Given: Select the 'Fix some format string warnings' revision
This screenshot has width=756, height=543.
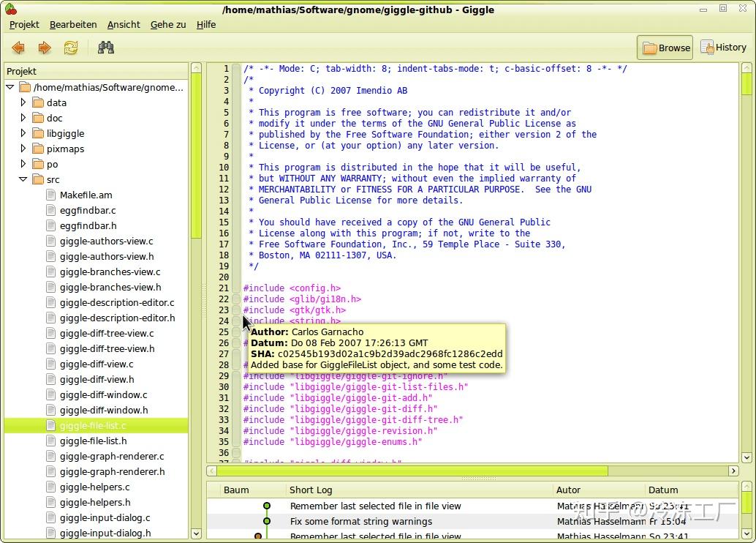Looking at the screenshot, I should [375, 521].
